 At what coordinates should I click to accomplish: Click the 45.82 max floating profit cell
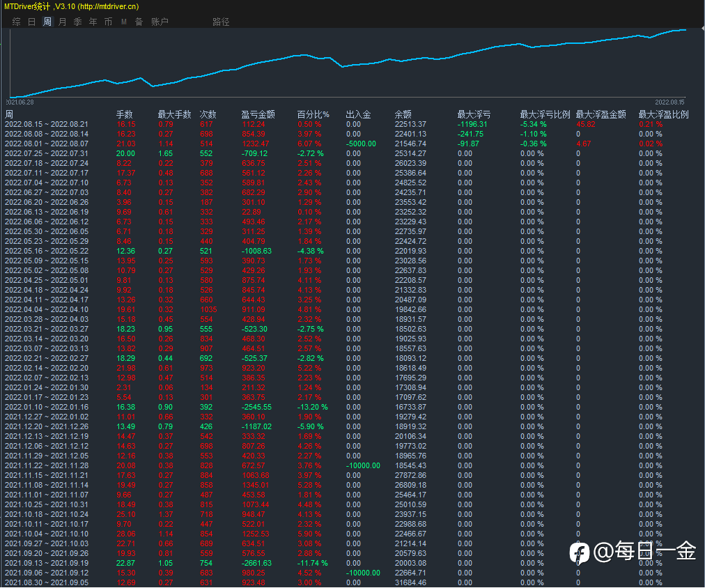point(586,125)
